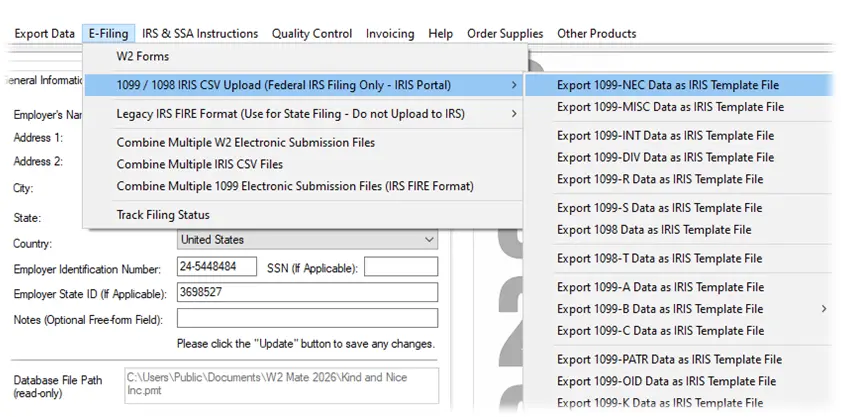This screenshot has height=417, width=841.
Task: Select Track Filing Status
Action: [304, 215]
